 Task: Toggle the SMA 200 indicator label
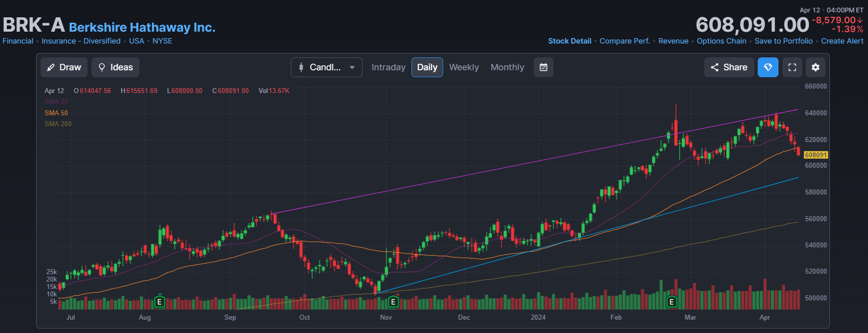(58, 124)
